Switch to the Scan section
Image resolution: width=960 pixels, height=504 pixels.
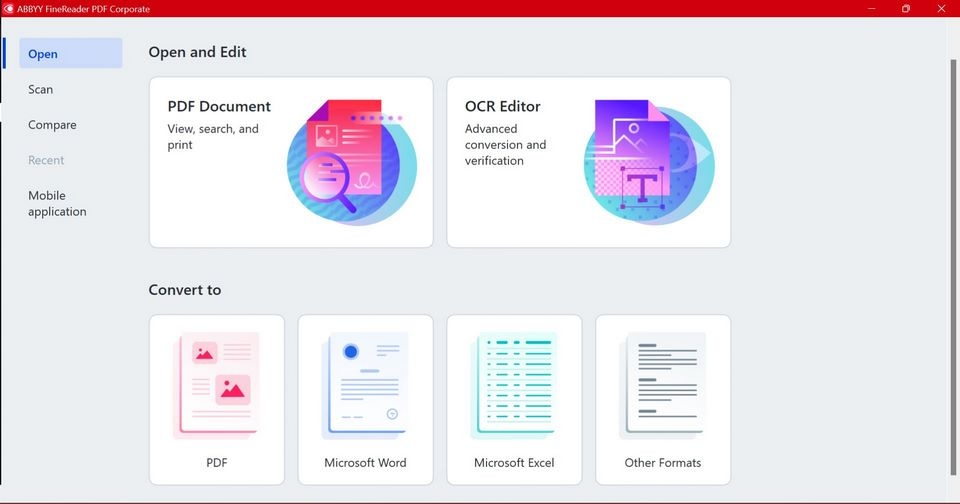point(40,89)
